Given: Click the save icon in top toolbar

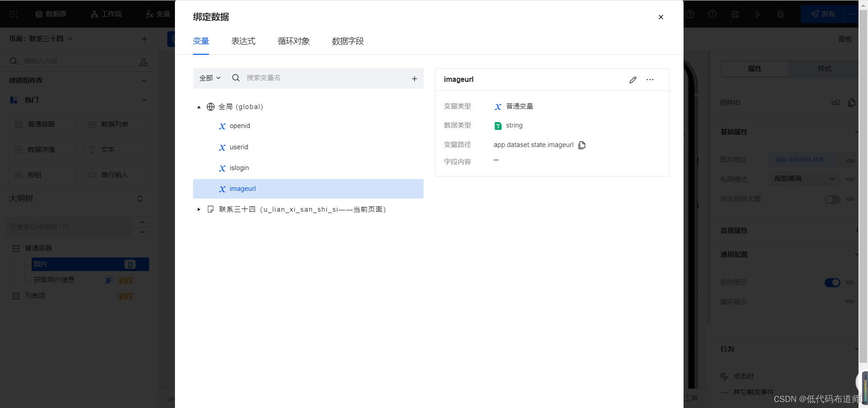Looking at the screenshot, I should coord(735,14).
